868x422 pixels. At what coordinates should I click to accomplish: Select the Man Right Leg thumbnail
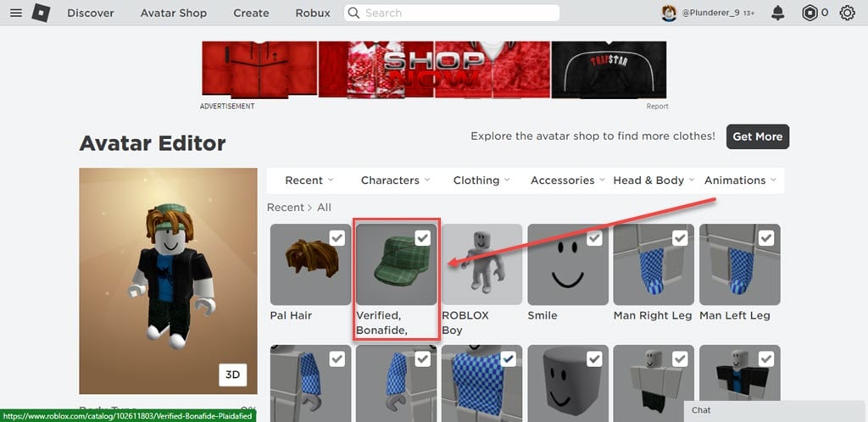tap(654, 264)
